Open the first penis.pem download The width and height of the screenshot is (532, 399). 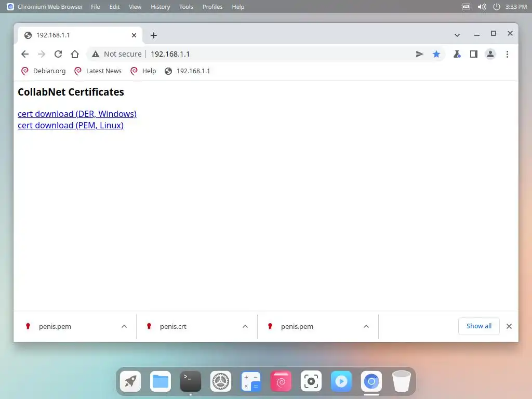coord(55,326)
